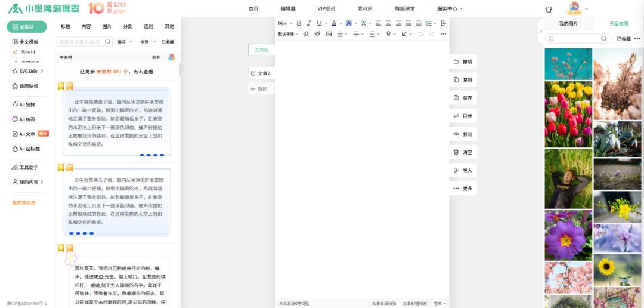Click the 保存 save button

coord(463,98)
